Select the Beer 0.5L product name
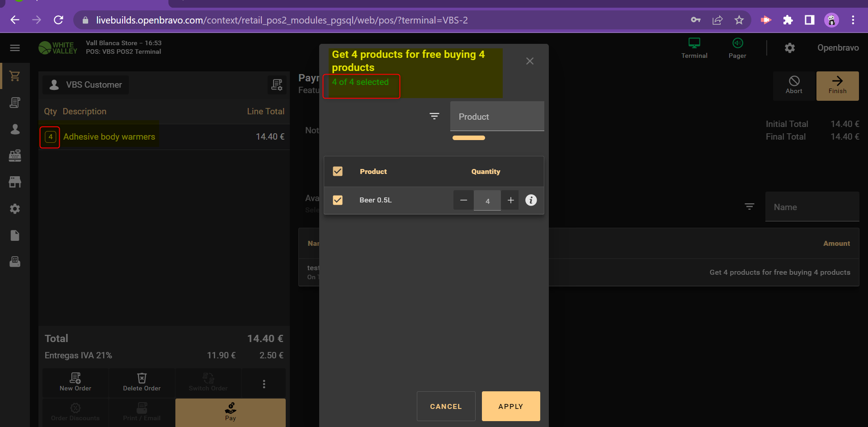The image size is (868, 427). pos(376,200)
